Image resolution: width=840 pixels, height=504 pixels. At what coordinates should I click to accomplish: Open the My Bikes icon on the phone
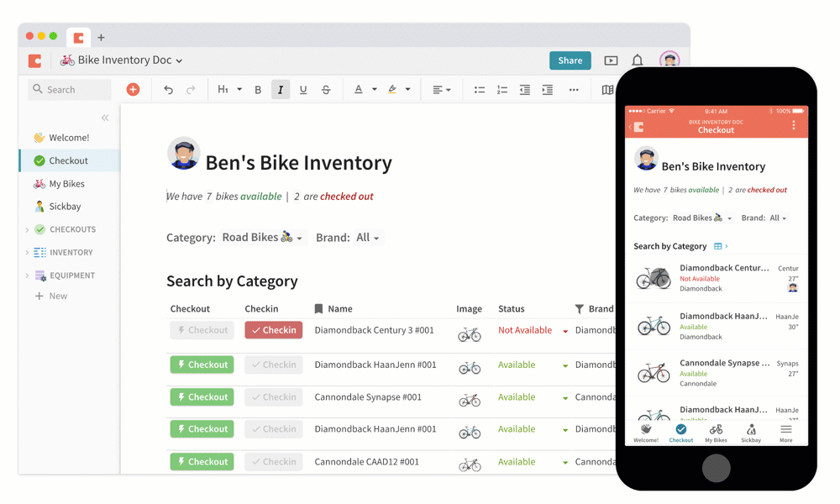pyautogui.click(x=716, y=432)
